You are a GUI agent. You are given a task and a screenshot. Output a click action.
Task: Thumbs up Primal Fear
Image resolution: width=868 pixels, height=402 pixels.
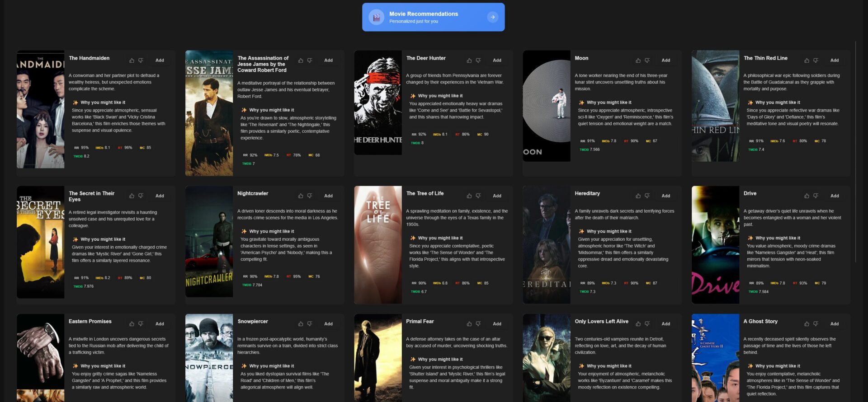pos(469,324)
